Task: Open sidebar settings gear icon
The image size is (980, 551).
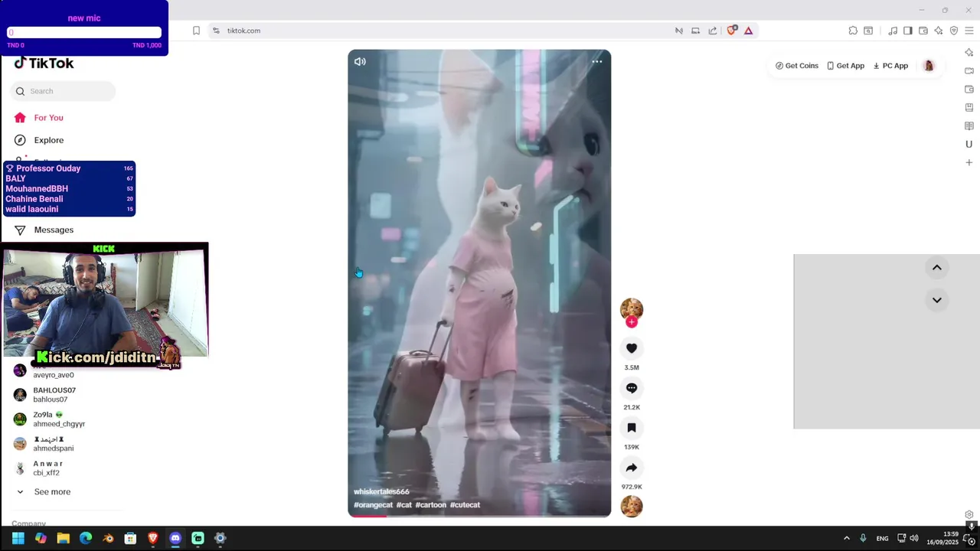Action: [x=969, y=514]
